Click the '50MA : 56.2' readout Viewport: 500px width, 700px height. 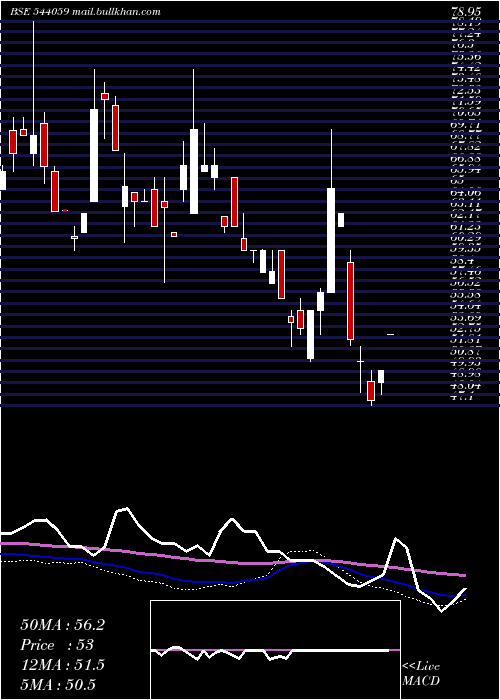pos(62,625)
